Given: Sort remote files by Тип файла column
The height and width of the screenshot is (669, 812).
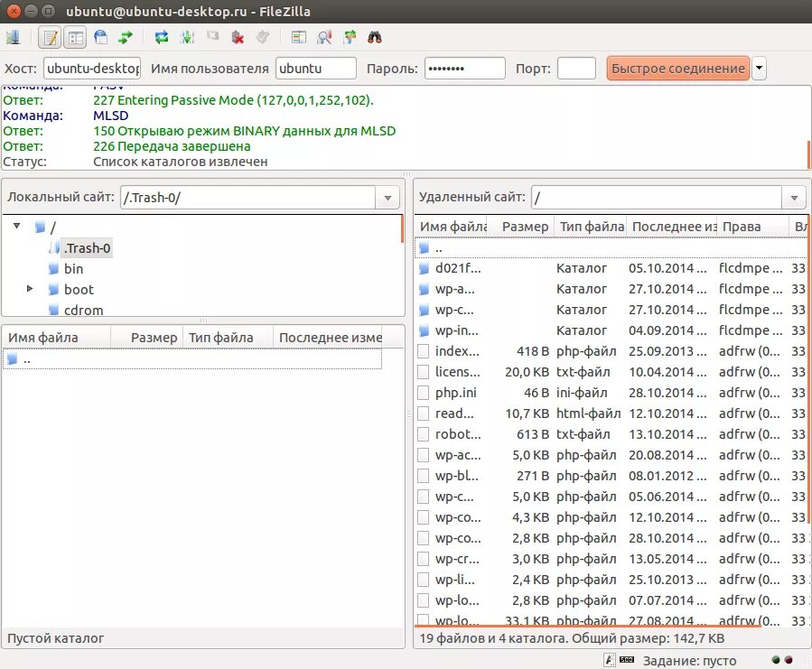Looking at the screenshot, I should (591, 227).
